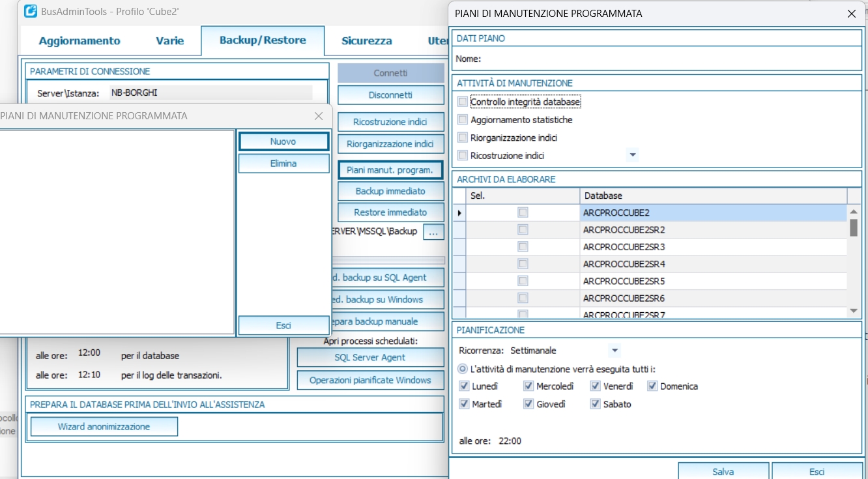This screenshot has height=479, width=868.
Task: Click the alle ore 22:00 time value
Action: (510, 441)
